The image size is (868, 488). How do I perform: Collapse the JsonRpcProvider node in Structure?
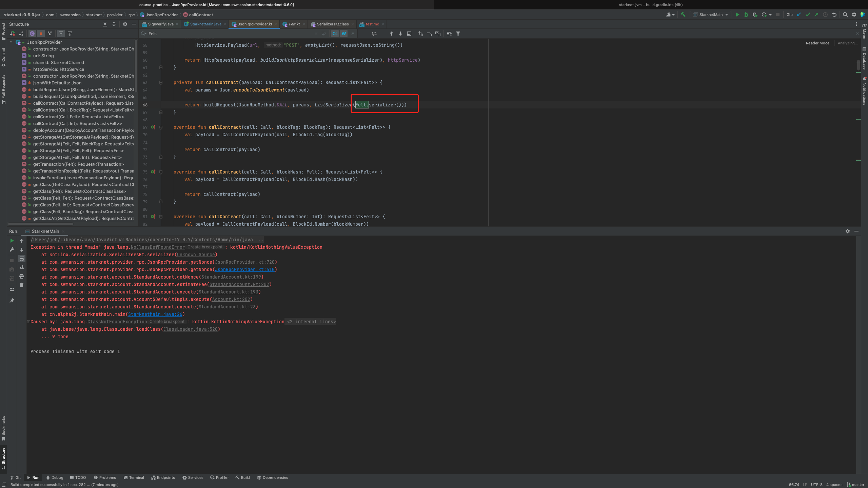(11, 42)
